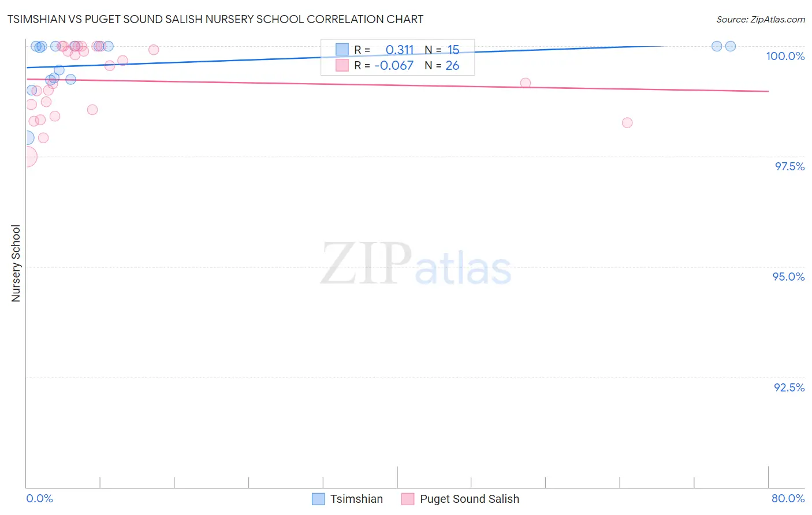Click the 0.0% x-axis label
Screen dimensions: 812x515
coord(39,498)
